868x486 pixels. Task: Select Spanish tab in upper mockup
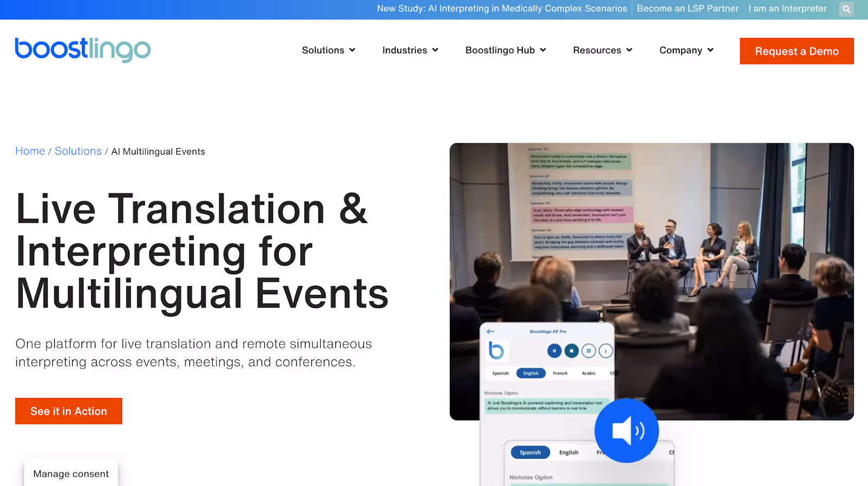501,373
